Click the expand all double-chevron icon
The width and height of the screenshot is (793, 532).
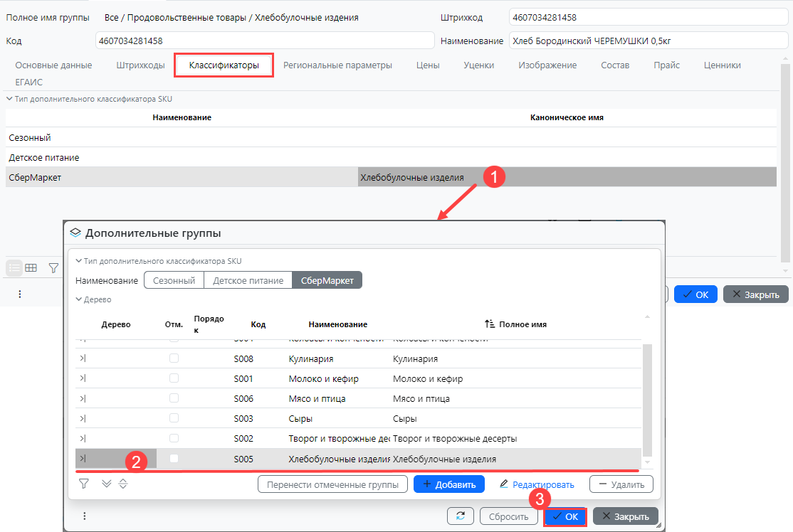(107, 484)
